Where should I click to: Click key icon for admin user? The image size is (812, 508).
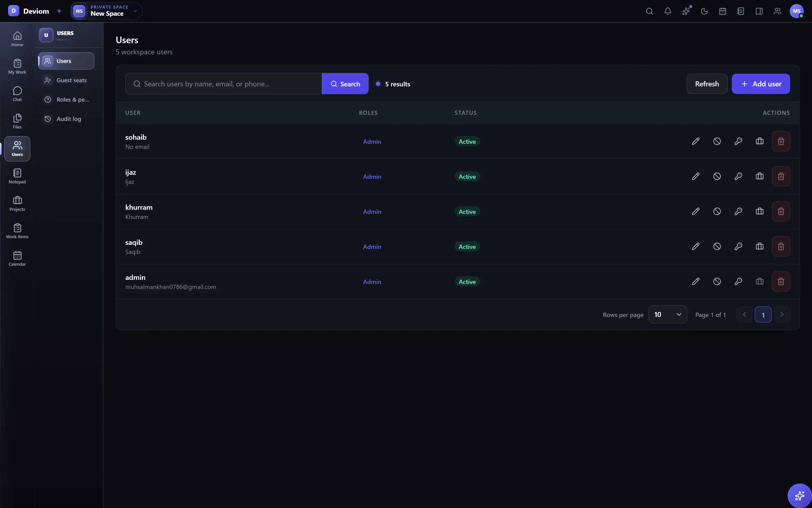coord(738,281)
